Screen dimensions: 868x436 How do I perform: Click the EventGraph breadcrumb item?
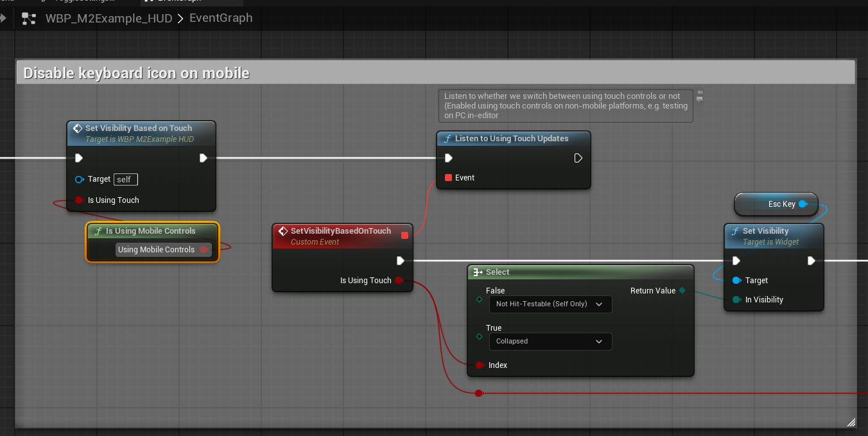221,19
